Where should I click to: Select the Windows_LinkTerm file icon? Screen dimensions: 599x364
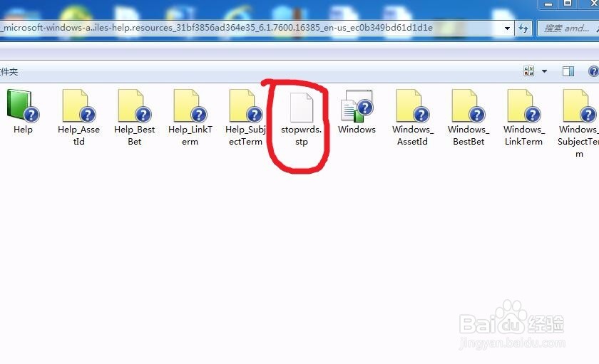[523, 105]
